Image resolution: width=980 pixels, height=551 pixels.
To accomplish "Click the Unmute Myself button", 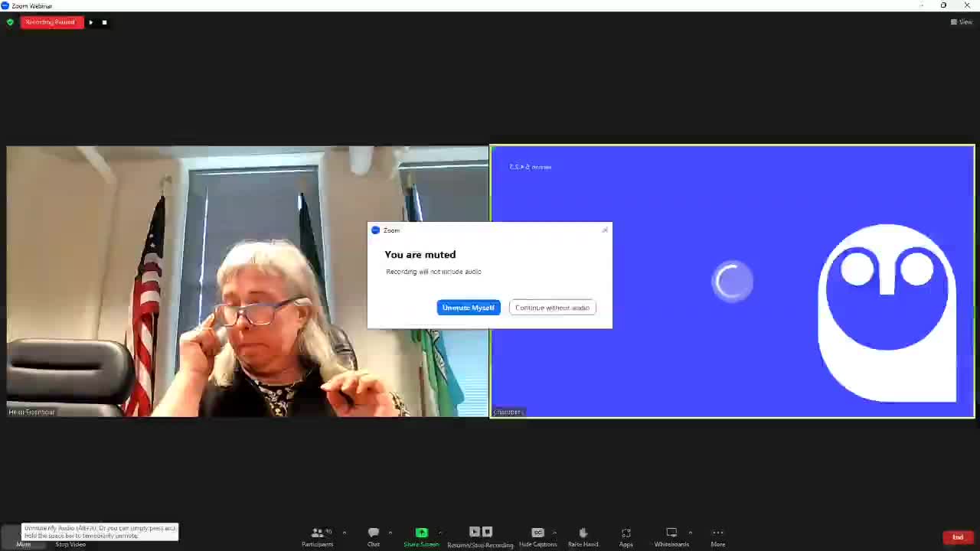I will (468, 308).
